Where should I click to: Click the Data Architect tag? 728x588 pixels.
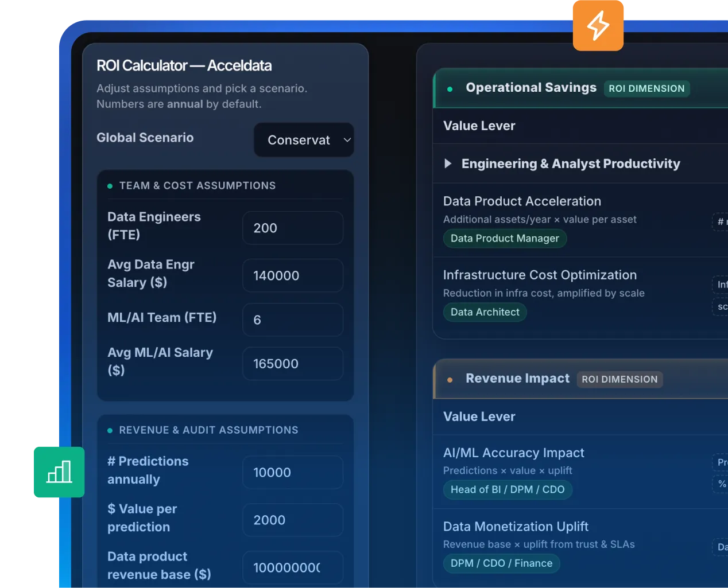(485, 312)
